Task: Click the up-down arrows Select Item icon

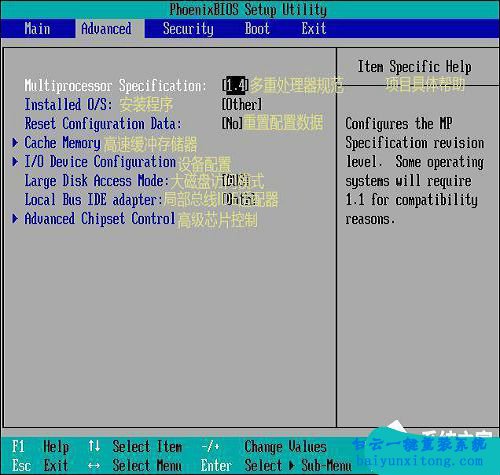Action: coord(94,446)
